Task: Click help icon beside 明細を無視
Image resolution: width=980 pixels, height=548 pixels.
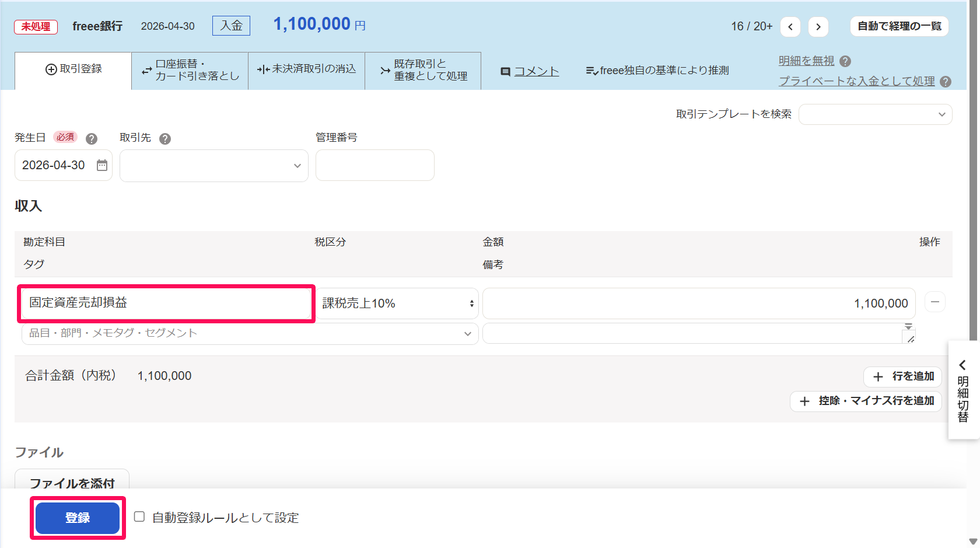Action: tap(845, 61)
